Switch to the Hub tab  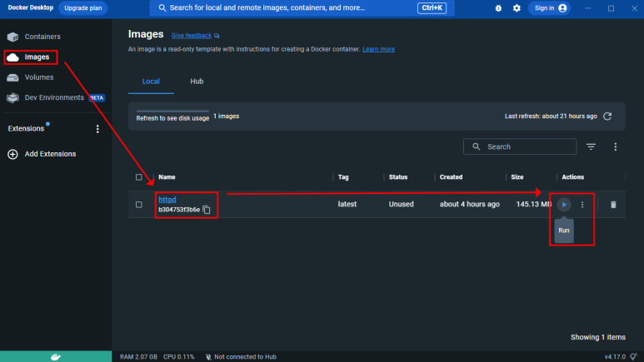[197, 82]
